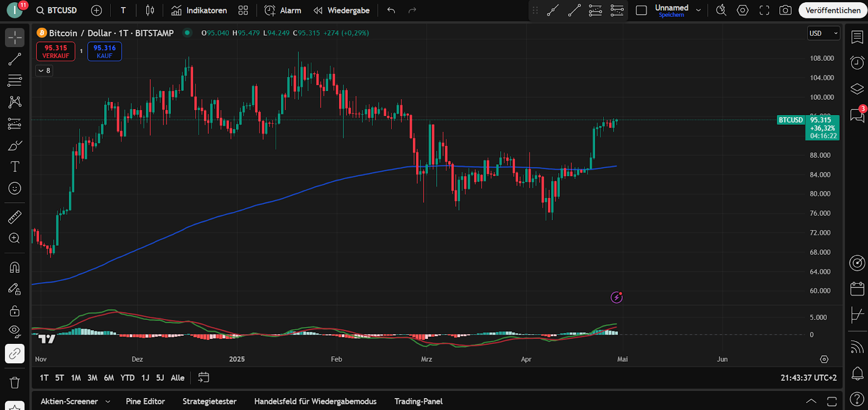Viewport: 868px width, 410px height.
Task: Open the object tree layers icon
Action: coord(857,88)
